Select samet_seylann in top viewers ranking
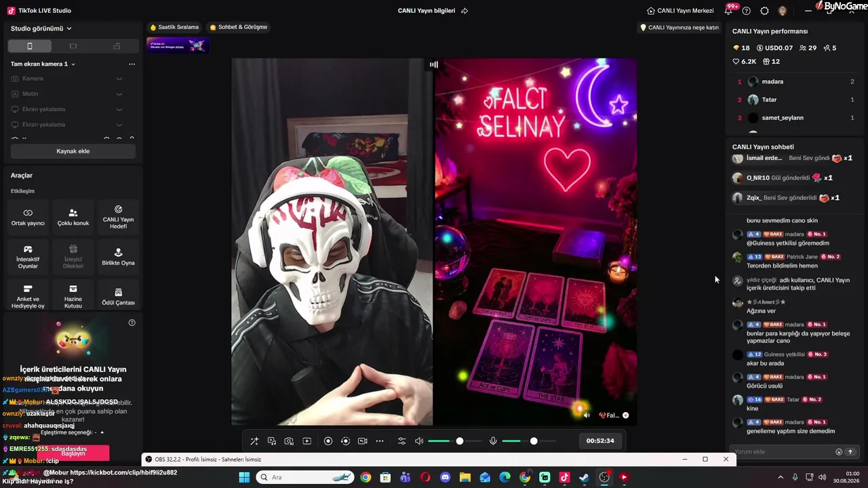The image size is (868, 488). 796,118
